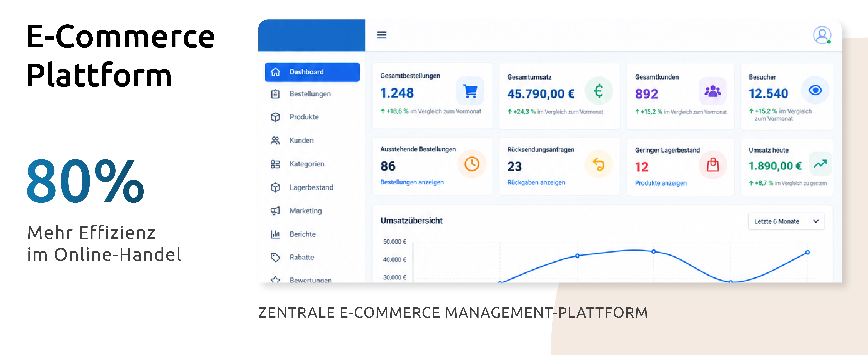Click the shopping cart icon in Gesamtbestellungen

[x=470, y=91]
